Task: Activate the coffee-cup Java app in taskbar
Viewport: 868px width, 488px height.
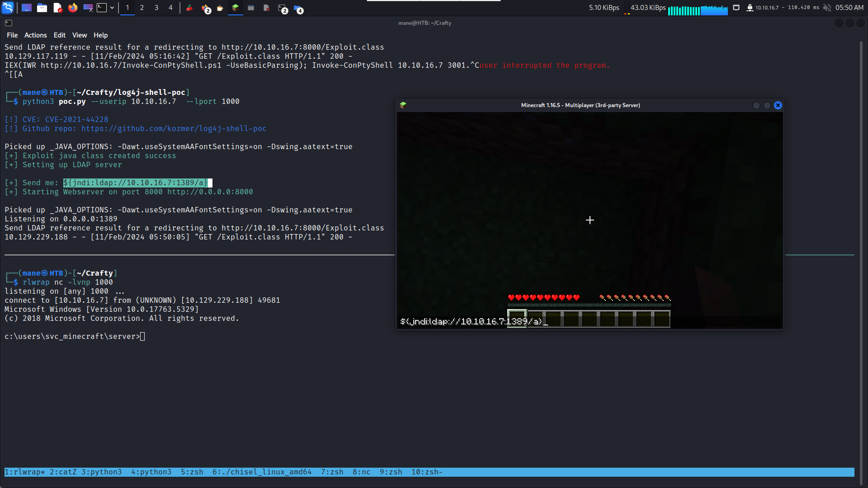Action: (220, 8)
